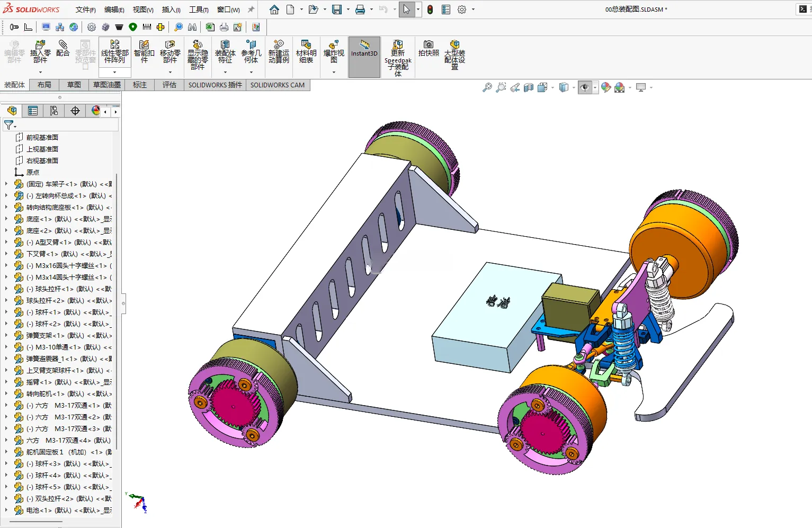Click the Measure binoculars icon
The width and height of the screenshot is (812, 528).
coord(192,27)
